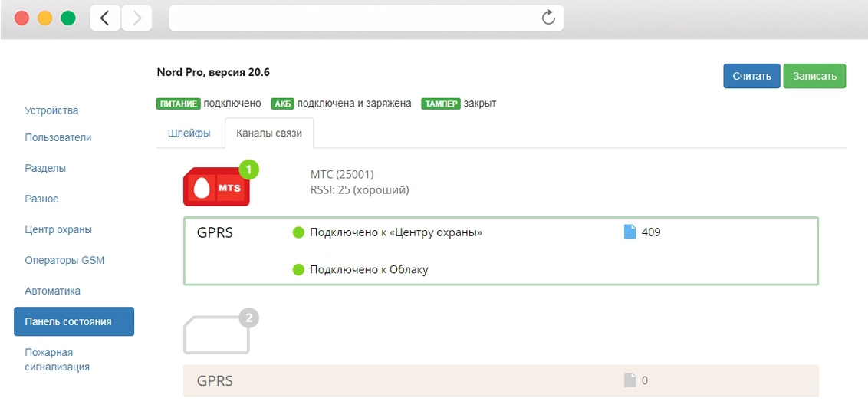Open Пожарная сигнализация in the sidebar
Screen dimensions: 868x418
click(x=58, y=359)
